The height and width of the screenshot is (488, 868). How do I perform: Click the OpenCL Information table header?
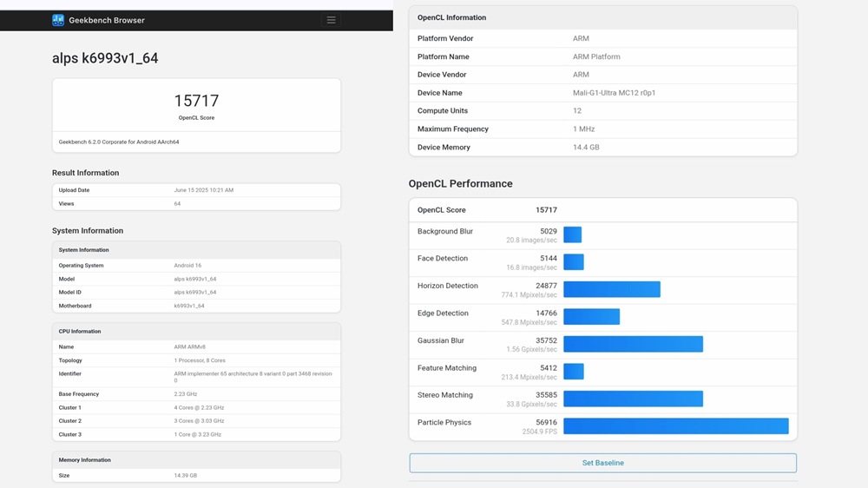point(451,17)
